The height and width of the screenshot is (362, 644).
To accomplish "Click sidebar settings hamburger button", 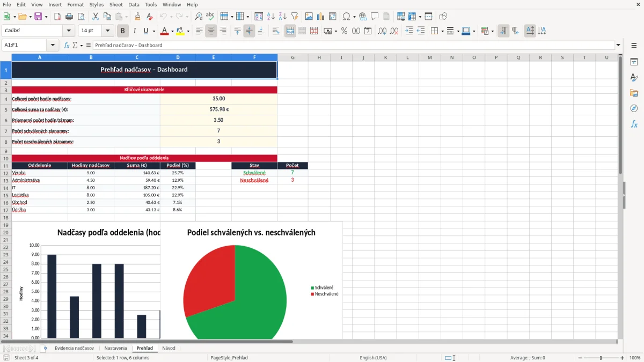I will point(634,46).
